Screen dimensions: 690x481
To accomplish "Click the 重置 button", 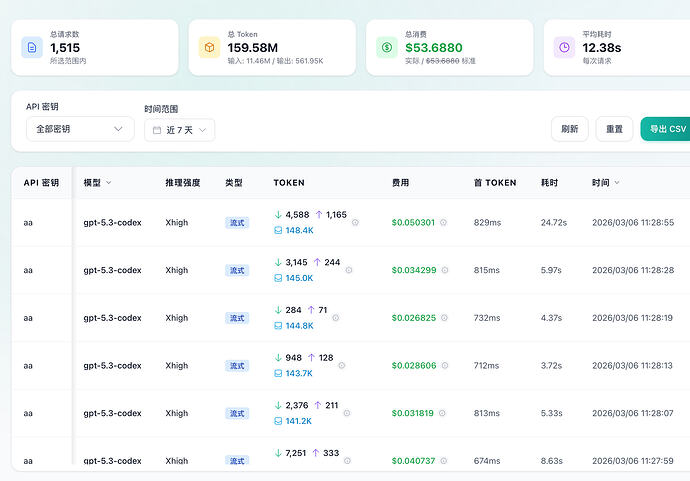I will coord(614,129).
